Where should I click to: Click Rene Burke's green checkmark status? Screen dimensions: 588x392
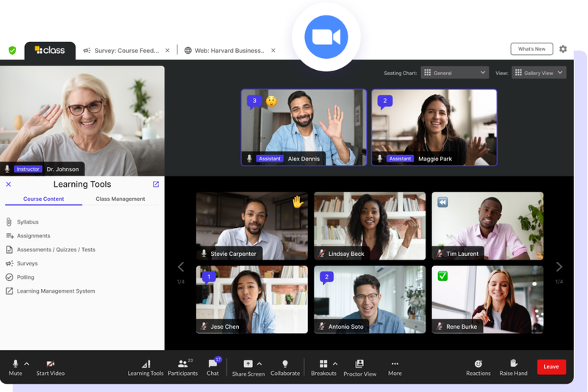coord(442,276)
